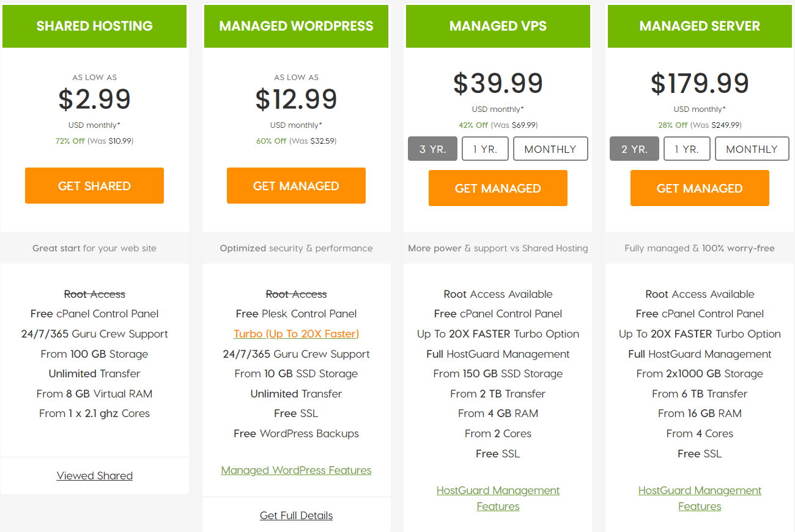Click 'From 6 TB Transfer' feature
795x532 pixels.
point(700,394)
